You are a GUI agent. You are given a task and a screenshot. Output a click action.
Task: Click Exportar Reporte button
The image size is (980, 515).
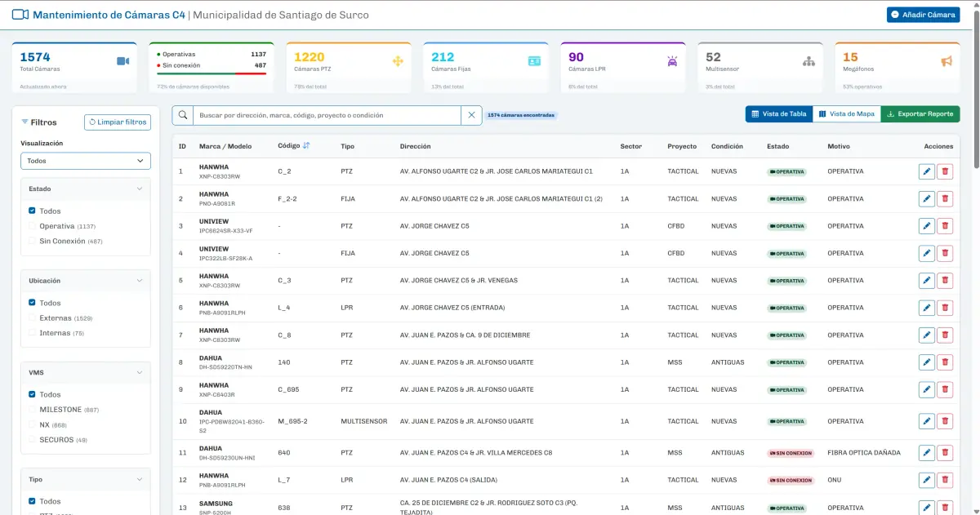[x=920, y=114]
